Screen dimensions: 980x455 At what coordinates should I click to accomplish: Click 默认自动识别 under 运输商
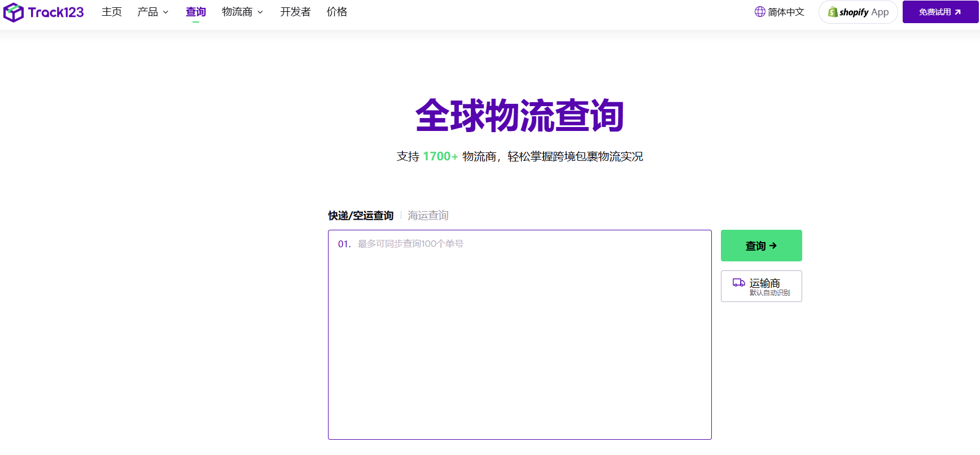[769, 293]
